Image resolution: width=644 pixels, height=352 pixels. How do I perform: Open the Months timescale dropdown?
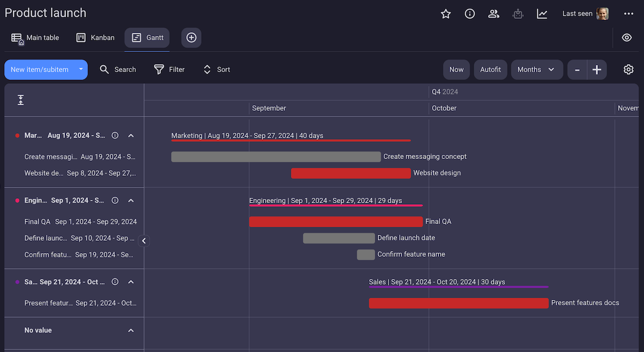coord(537,69)
